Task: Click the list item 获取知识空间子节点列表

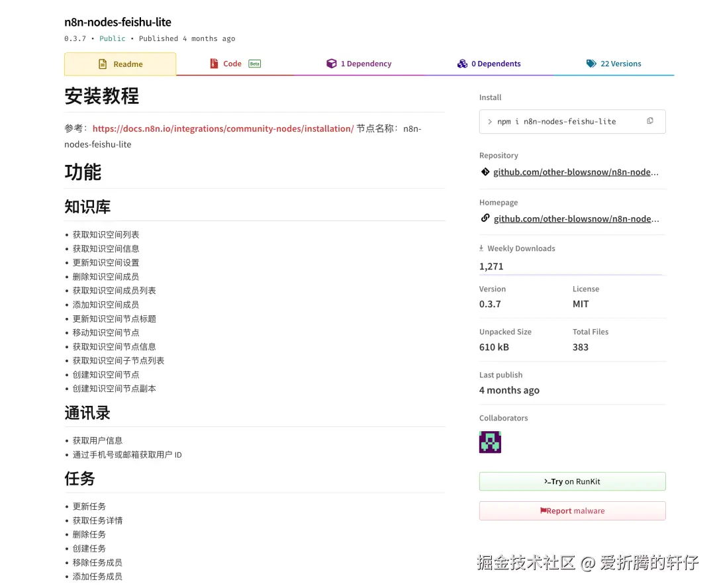Action: coord(118,361)
